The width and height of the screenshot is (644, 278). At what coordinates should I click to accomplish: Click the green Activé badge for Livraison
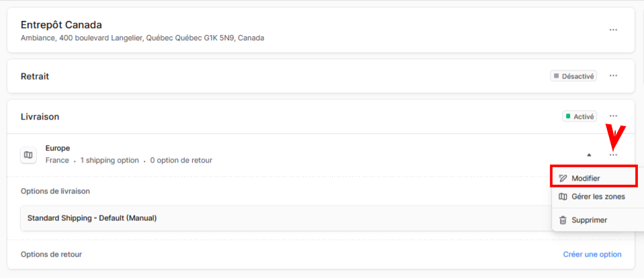tap(579, 116)
